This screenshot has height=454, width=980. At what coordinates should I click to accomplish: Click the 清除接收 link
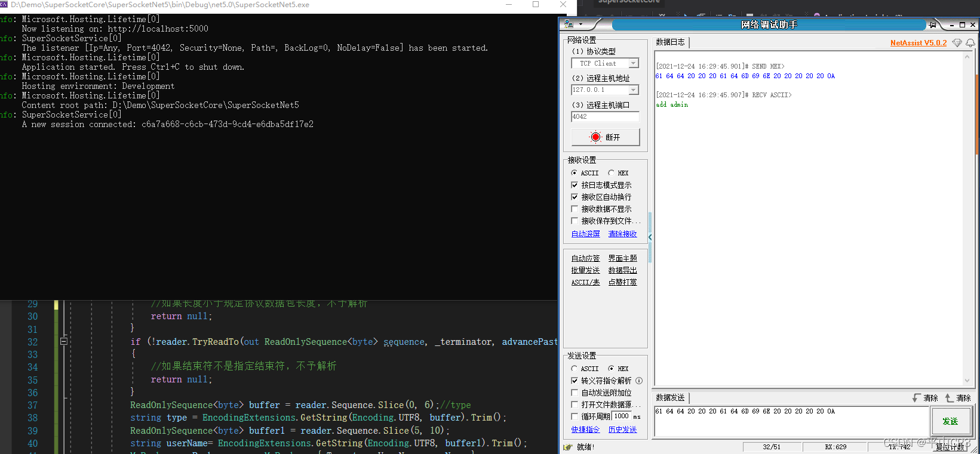[622, 234]
